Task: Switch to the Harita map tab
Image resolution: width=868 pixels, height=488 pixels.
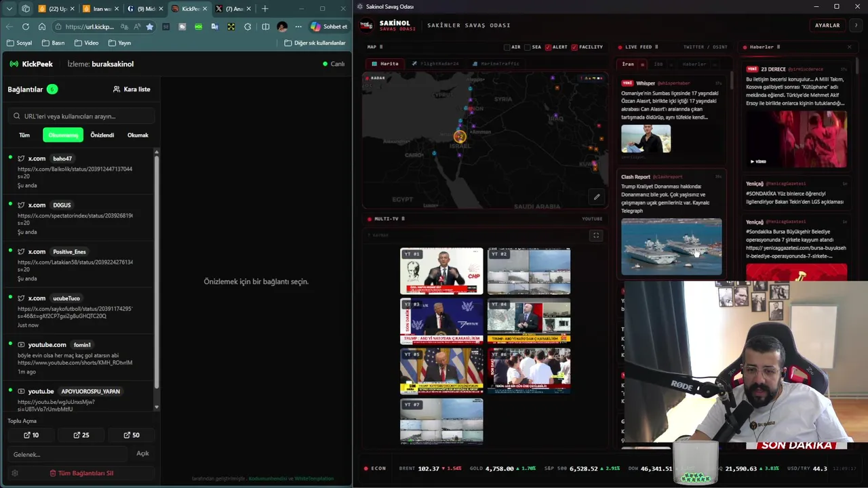Action: [x=385, y=64]
